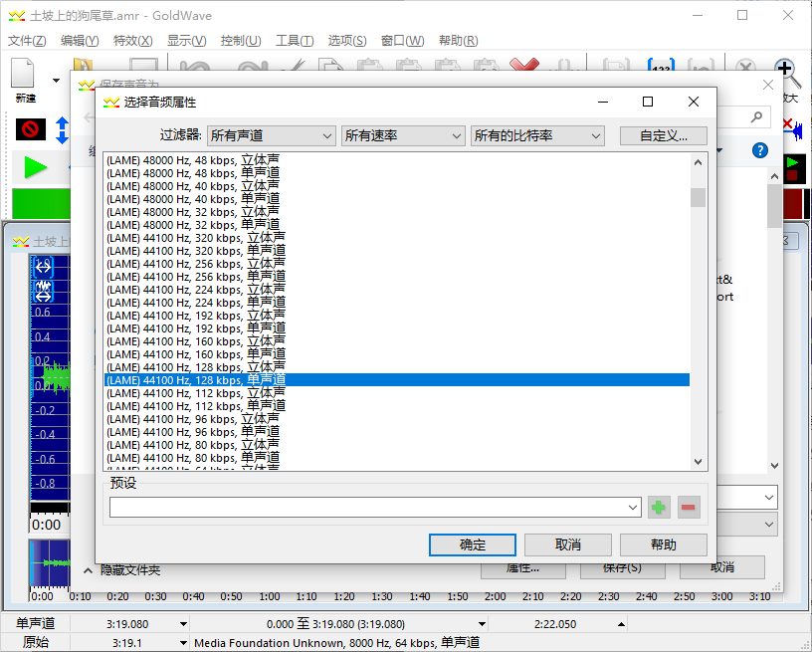Click the red prohibition stop icon on left toolbar
The image size is (812, 652).
[x=30, y=130]
